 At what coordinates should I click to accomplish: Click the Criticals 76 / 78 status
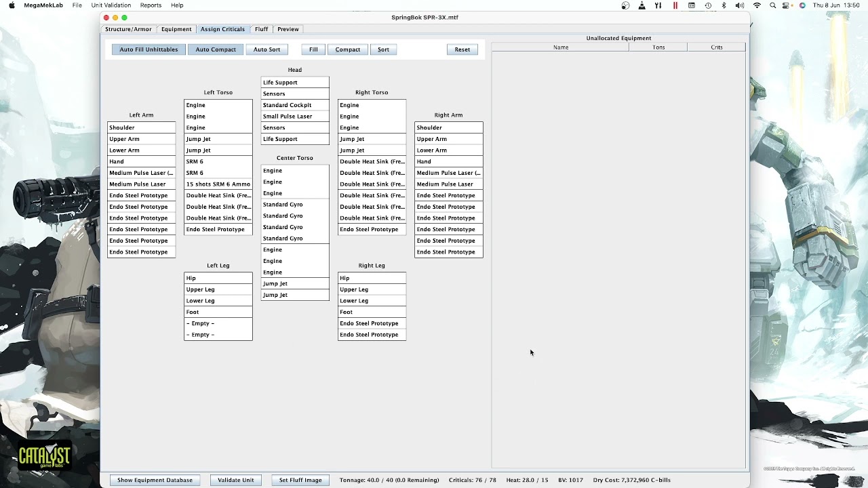tap(473, 480)
